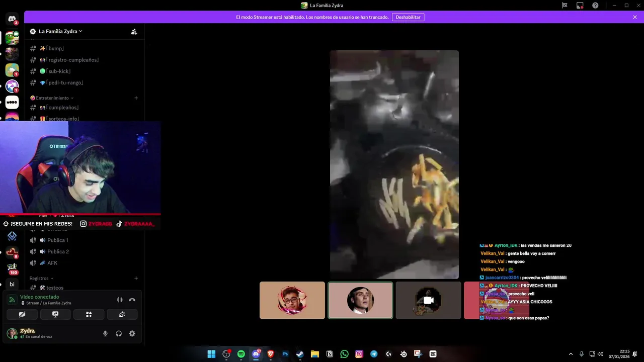The image size is (644, 362).
Task: Show hidden system tray icons chevron
Action: (x=571, y=354)
